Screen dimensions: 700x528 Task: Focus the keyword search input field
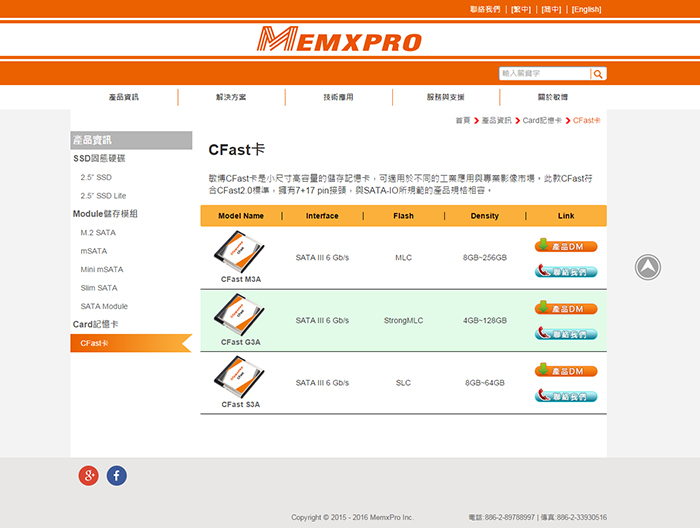pyautogui.click(x=545, y=74)
